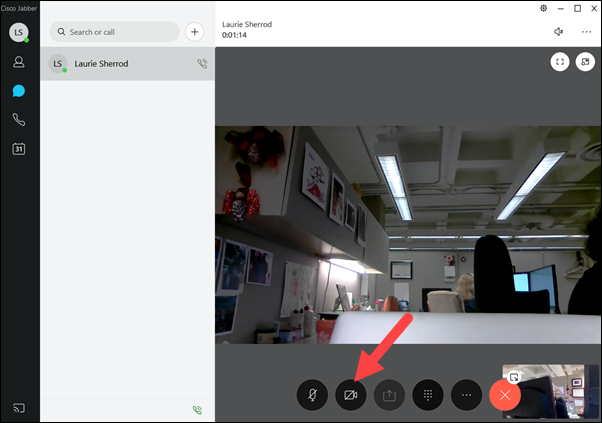Close the Cisco Jabber window

click(x=594, y=8)
